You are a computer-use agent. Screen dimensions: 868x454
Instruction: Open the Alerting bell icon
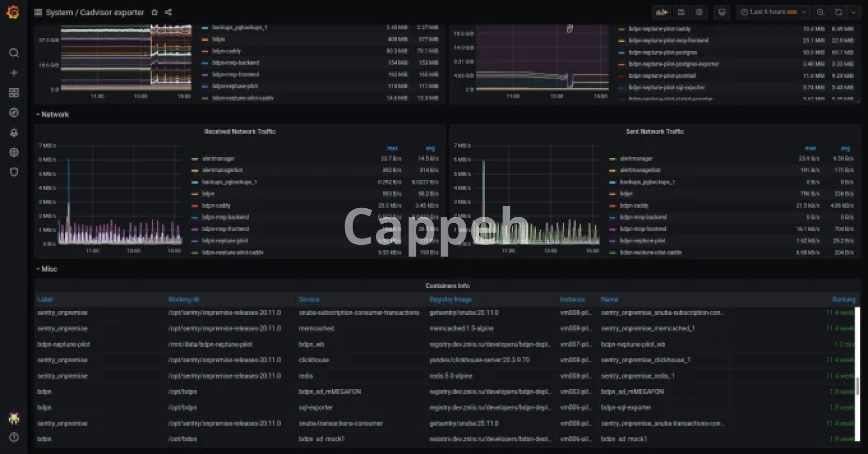pos(14,132)
